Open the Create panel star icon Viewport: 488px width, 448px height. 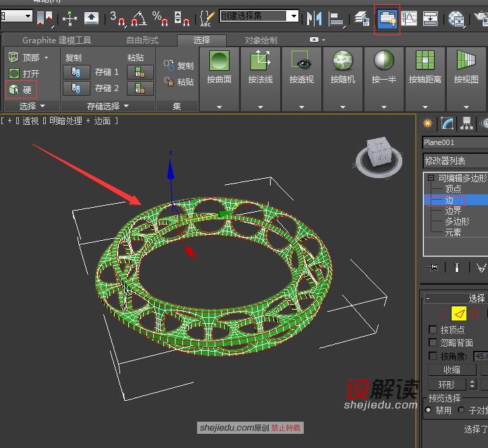click(x=428, y=123)
